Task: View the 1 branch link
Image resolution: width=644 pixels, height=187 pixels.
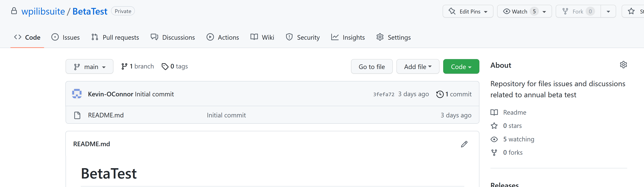Action: click(137, 66)
